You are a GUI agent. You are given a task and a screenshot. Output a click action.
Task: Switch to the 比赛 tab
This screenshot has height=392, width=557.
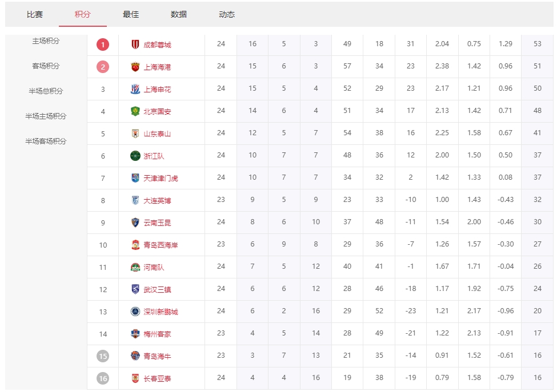tap(35, 14)
